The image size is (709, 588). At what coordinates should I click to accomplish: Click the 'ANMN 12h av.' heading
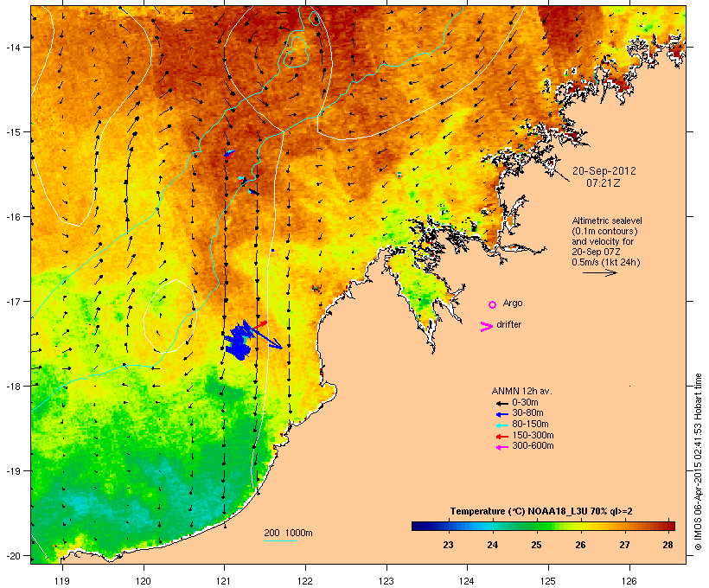pyautogui.click(x=521, y=391)
